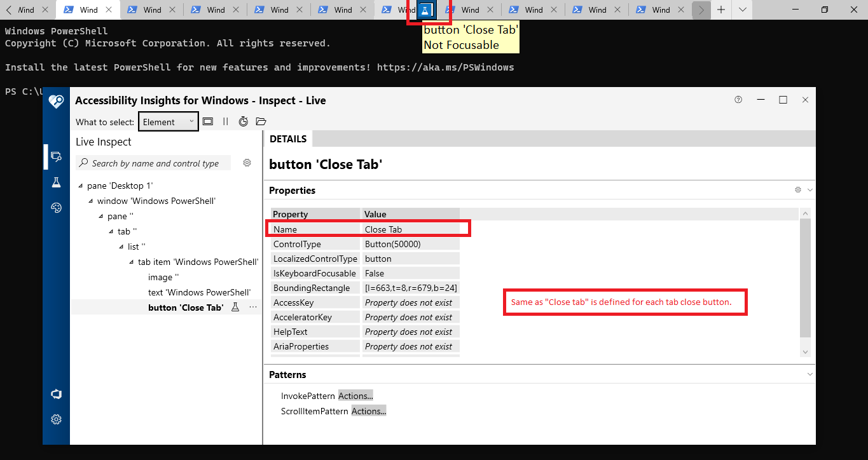
Task: Open a file with the folder icon
Action: pos(261,121)
